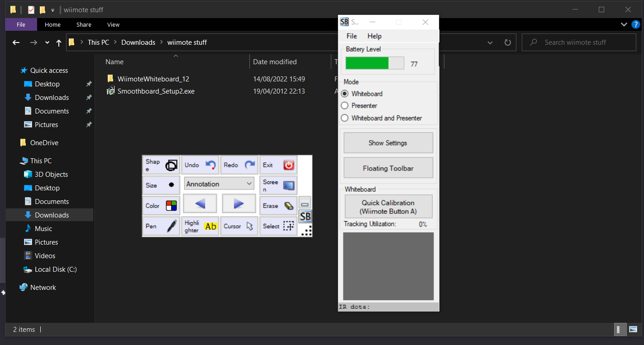The height and width of the screenshot is (345, 644).
Task: Click the small minimize toolbar button above SB
Action: tap(305, 203)
